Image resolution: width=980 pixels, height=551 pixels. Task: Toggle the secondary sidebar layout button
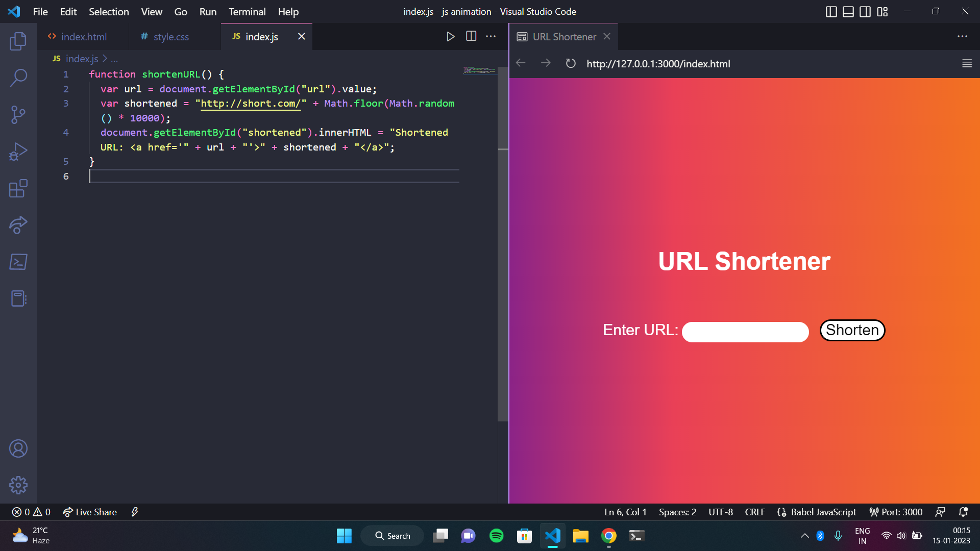[865, 12]
